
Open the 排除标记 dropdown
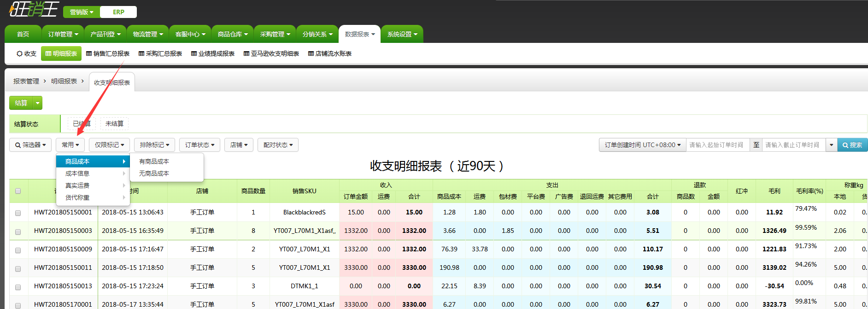[154, 145]
